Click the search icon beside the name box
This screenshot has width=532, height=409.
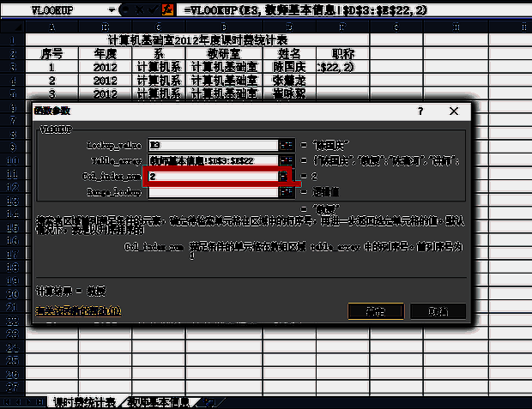pos(125,10)
